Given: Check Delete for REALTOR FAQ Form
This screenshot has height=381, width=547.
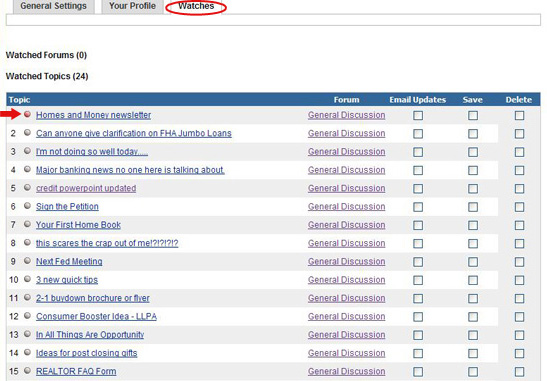Looking at the screenshot, I should [519, 372].
